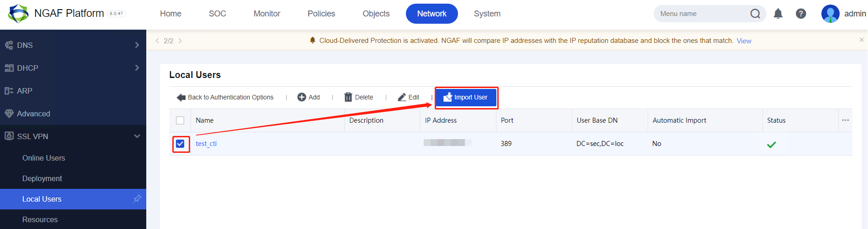Expand the DHCP sidebar section
Screen dimensions: 868x229
click(x=137, y=68)
